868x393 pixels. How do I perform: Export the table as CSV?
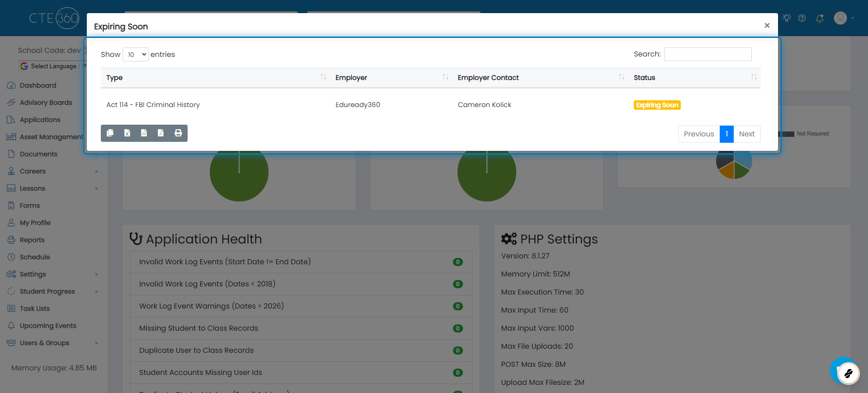[144, 133]
